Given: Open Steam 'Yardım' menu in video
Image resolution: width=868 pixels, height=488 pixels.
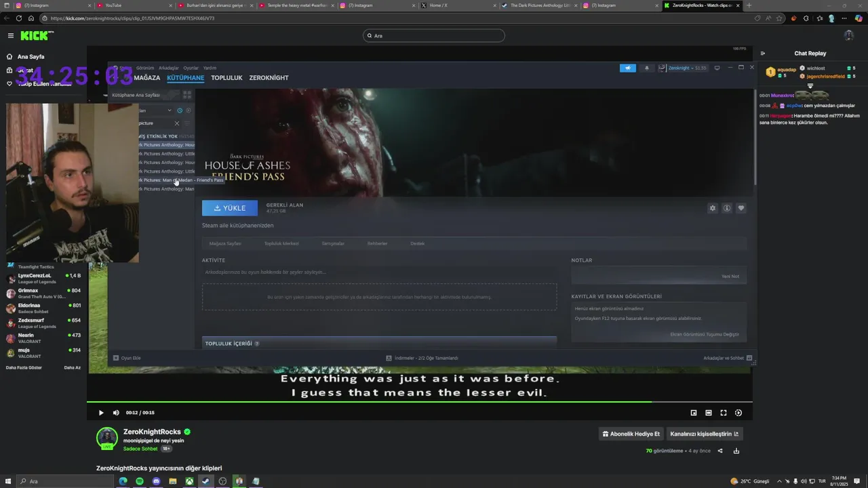Looking at the screenshot, I should (x=210, y=68).
